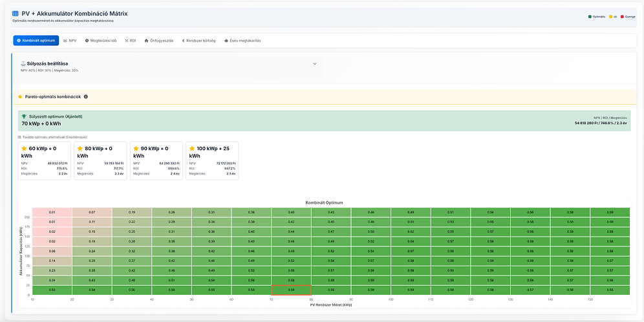This screenshot has width=644, height=322.
Task: Select the ROI tab
Action: pos(130,40)
